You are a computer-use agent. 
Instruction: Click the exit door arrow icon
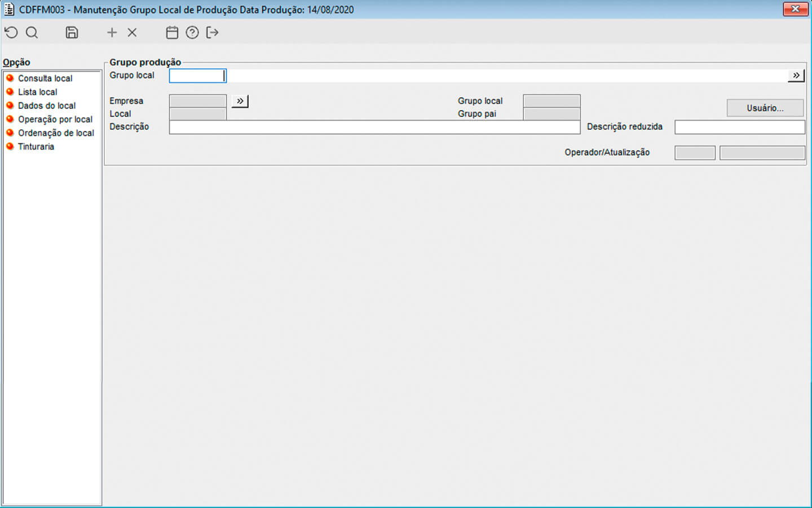pyautogui.click(x=213, y=33)
